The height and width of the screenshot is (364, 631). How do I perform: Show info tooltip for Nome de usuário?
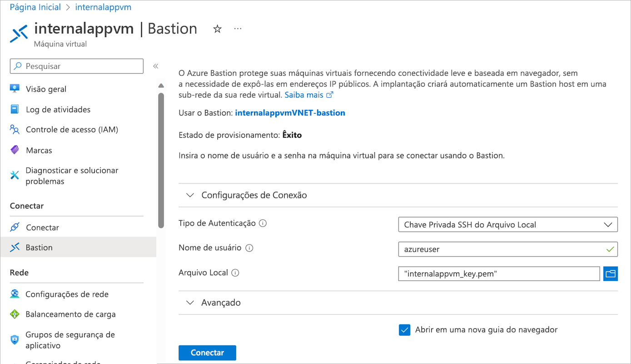tap(249, 248)
